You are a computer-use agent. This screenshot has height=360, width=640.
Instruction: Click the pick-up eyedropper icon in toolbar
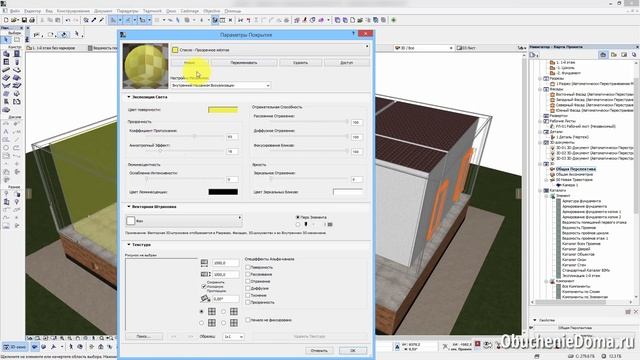[93, 20]
